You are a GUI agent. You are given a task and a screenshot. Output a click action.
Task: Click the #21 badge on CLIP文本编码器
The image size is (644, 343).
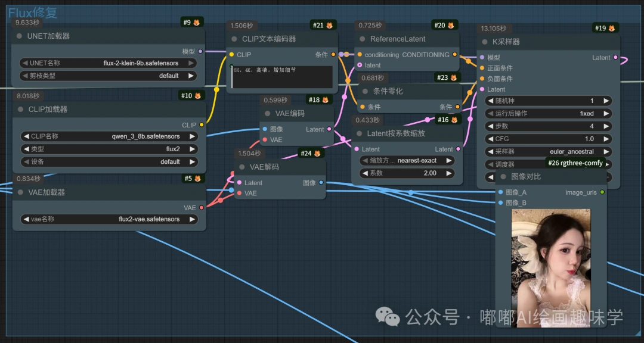tap(323, 25)
